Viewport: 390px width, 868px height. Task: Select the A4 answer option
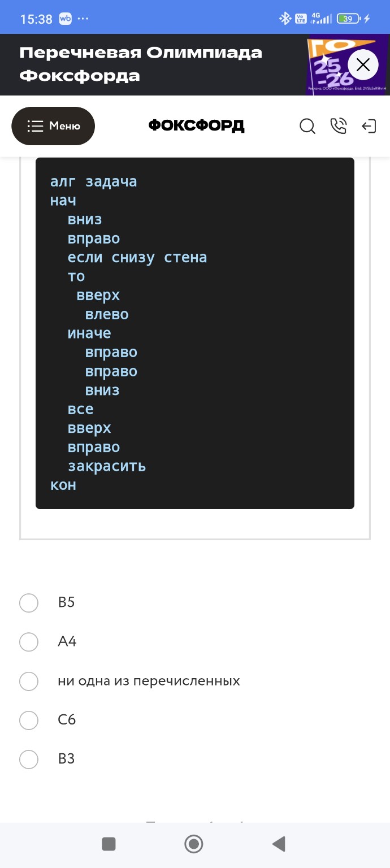click(x=29, y=642)
